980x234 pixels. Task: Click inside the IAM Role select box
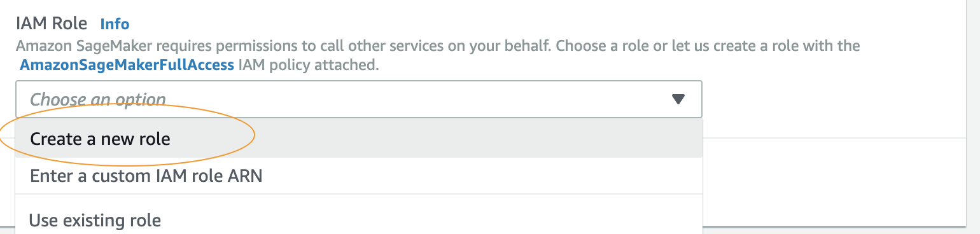click(359, 99)
